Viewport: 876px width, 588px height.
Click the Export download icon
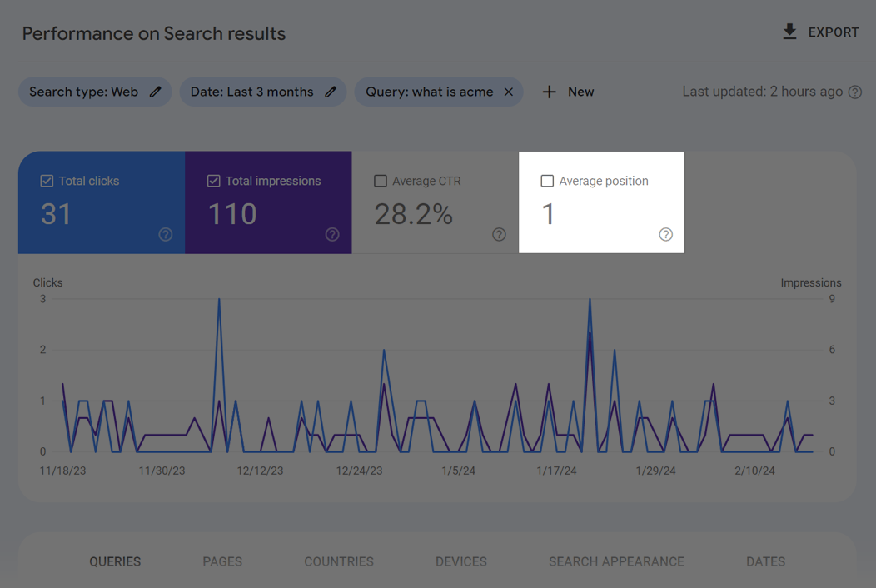[x=789, y=31]
